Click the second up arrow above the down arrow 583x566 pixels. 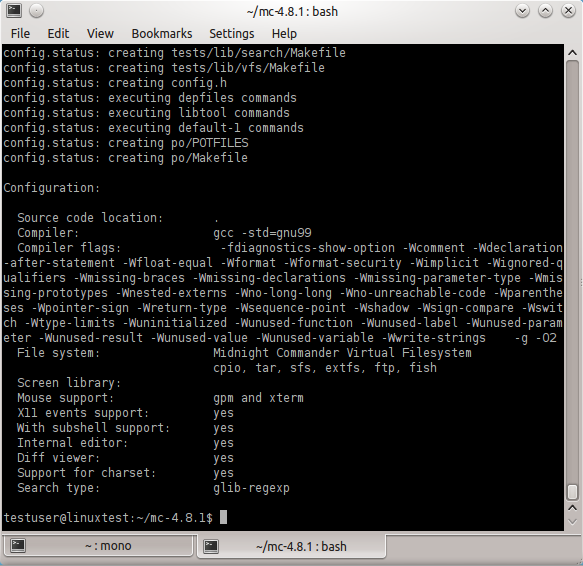[x=573, y=508]
